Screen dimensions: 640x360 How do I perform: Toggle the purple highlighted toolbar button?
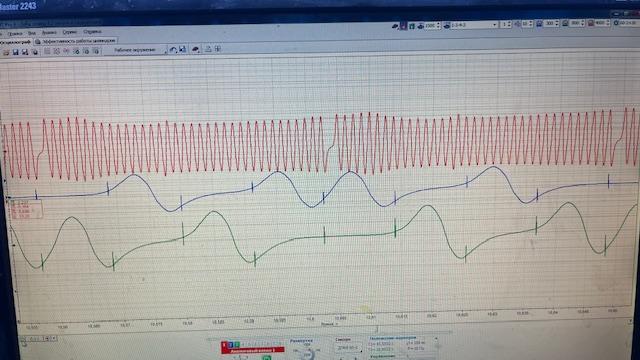tap(403, 26)
